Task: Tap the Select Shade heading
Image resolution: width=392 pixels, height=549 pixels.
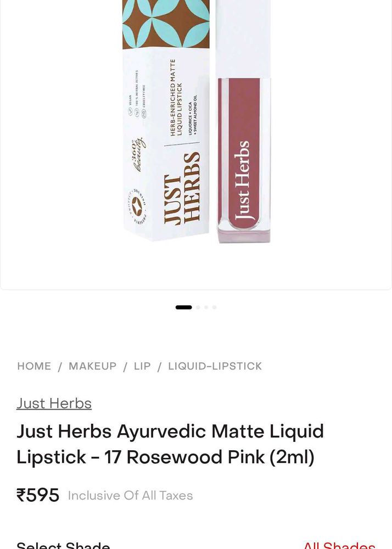Action: click(x=63, y=545)
